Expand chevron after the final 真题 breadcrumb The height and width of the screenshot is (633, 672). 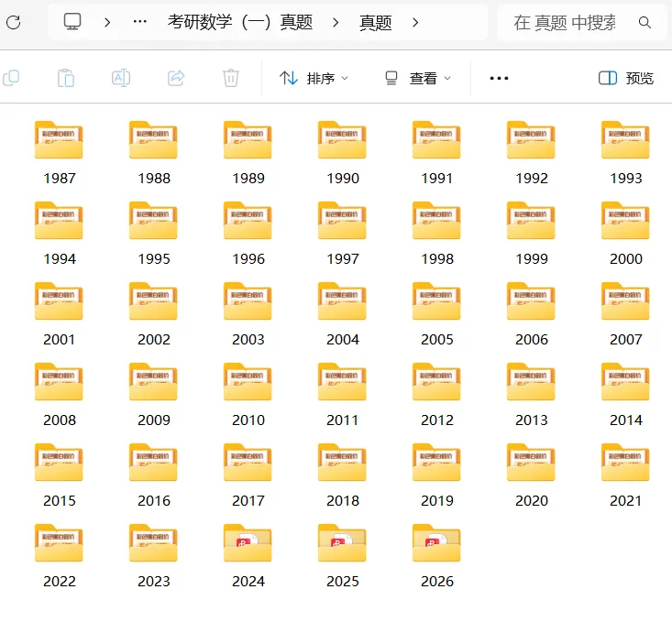(x=415, y=22)
